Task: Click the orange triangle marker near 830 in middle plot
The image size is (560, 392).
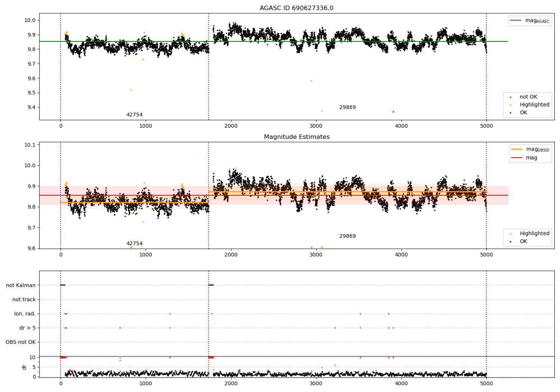Action: tap(131, 248)
